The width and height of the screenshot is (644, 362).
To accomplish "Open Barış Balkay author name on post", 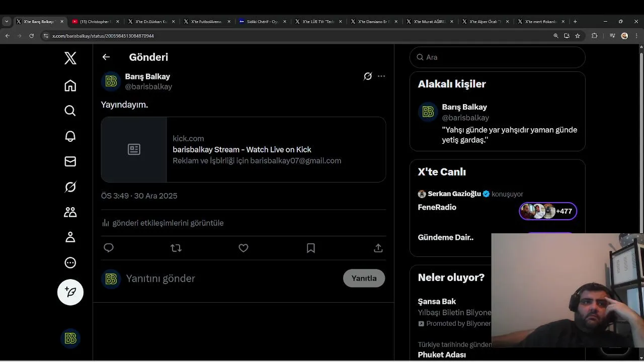I will [147, 76].
